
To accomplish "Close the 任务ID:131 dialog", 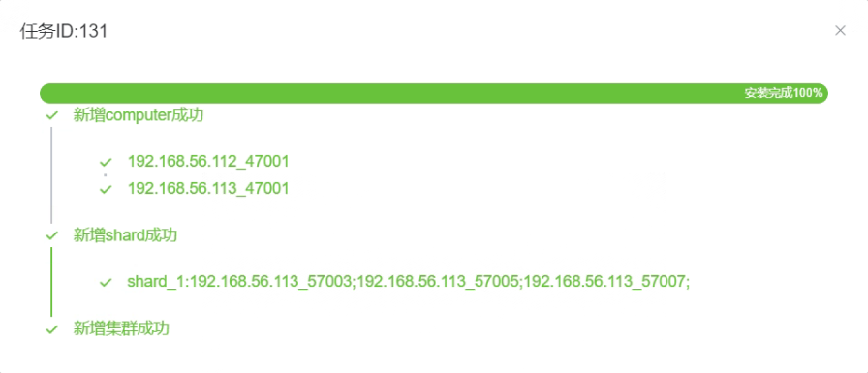I will [840, 31].
